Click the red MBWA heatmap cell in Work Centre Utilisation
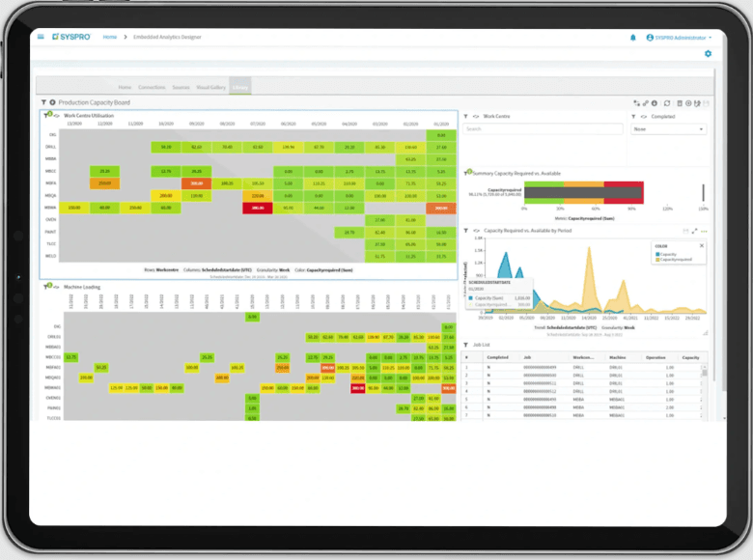The height and width of the screenshot is (560, 753). [x=258, y=208]
